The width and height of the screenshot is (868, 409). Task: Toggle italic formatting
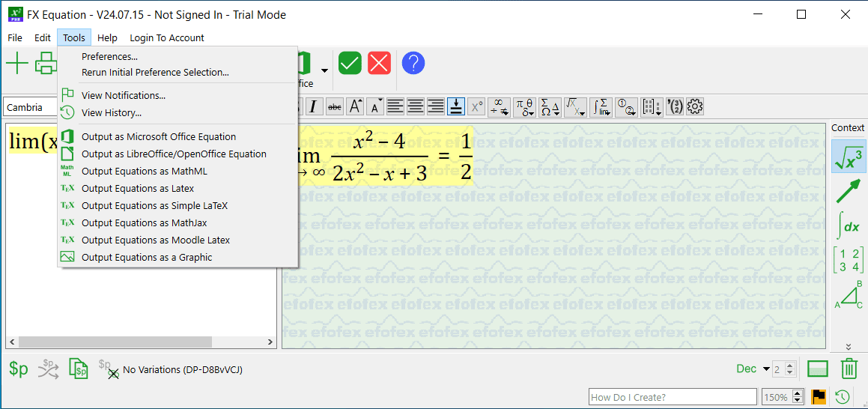tap(314, 106)
